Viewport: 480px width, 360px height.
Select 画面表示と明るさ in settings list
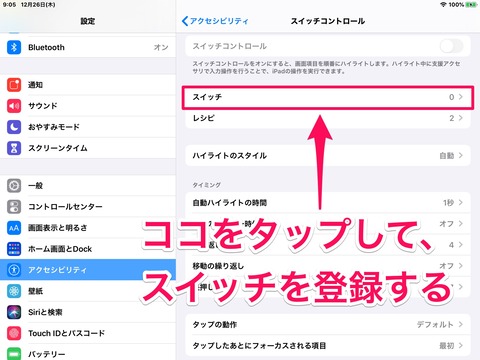(x=88, y=228)
